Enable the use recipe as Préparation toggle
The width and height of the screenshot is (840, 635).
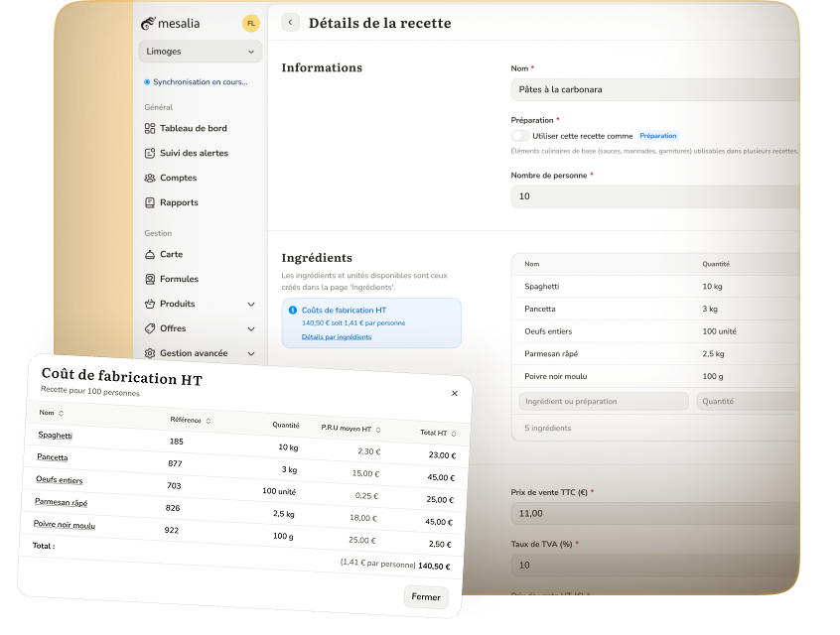(x=520, y=136)
